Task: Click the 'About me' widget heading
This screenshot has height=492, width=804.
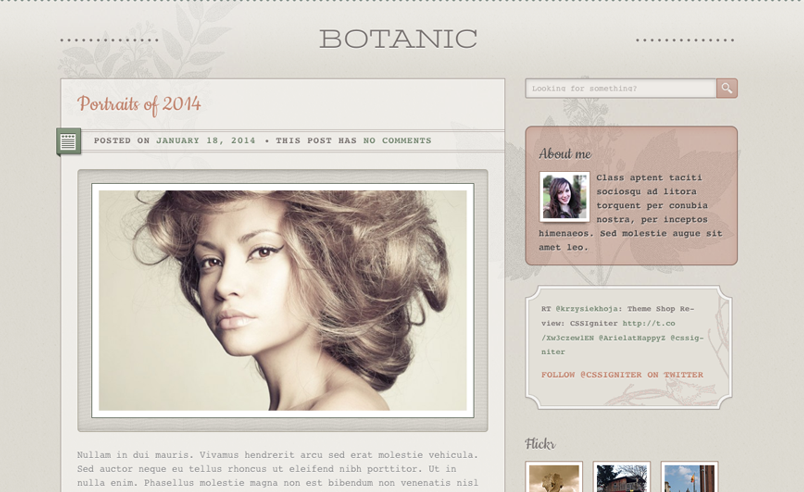Action: pos(565,154)
